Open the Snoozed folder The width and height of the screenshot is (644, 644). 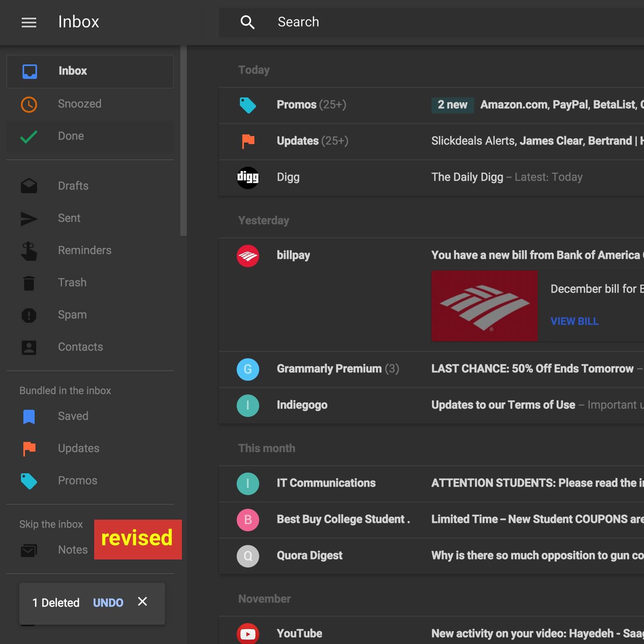[x=90, y=104]
